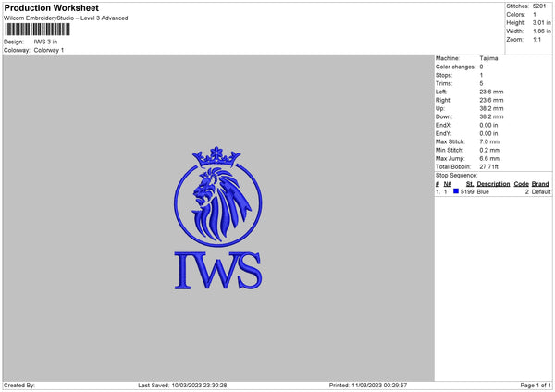Click the 'Description' column header
Viewport: 555px width, 392px height.
(493, 184)
